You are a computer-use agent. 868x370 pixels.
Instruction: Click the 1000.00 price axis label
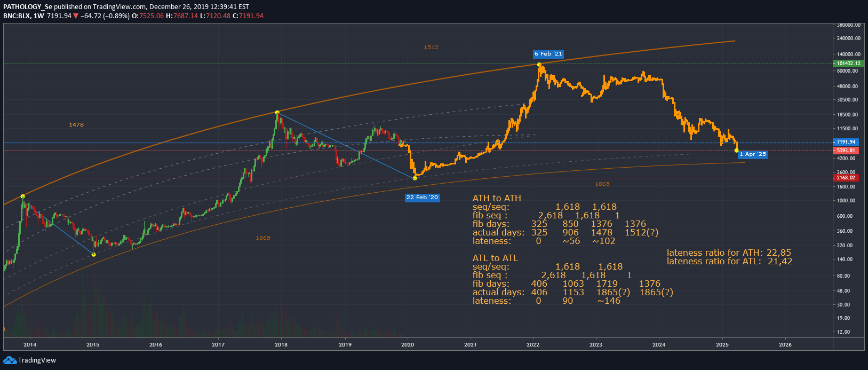pyautogui.click(x=847, y=201)
